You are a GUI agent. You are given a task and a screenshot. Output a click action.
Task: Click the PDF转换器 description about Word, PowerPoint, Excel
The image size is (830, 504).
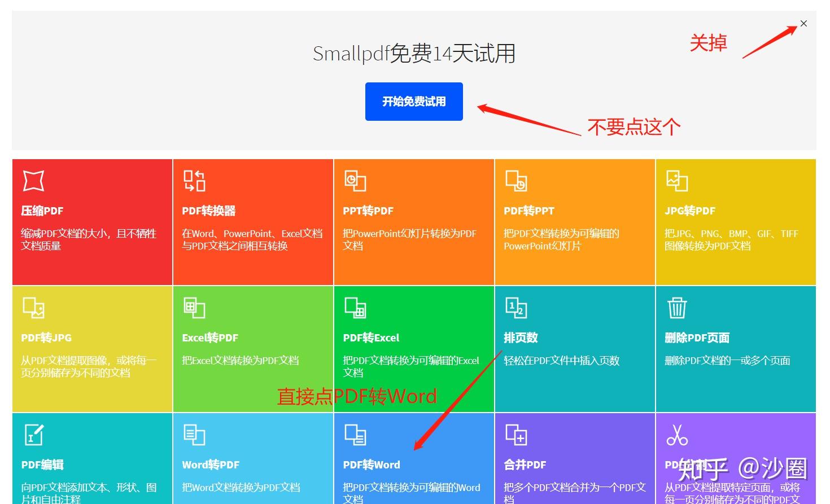(x=252, y=240)
